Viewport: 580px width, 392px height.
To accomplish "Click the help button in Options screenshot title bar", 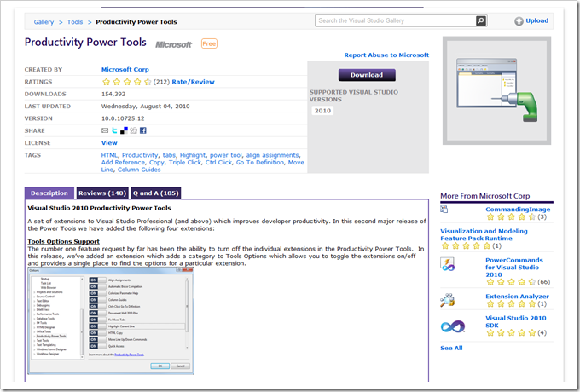I will point(179,269).
